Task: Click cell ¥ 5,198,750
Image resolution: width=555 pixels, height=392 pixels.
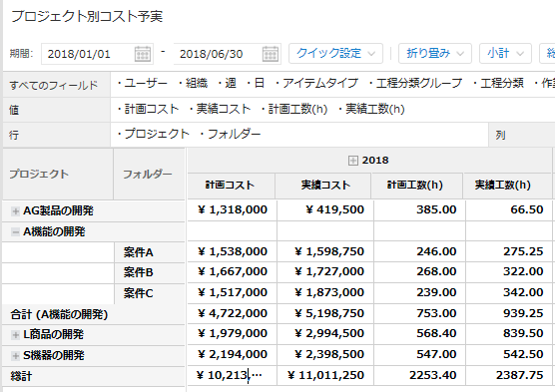Action: coord(325,313)
